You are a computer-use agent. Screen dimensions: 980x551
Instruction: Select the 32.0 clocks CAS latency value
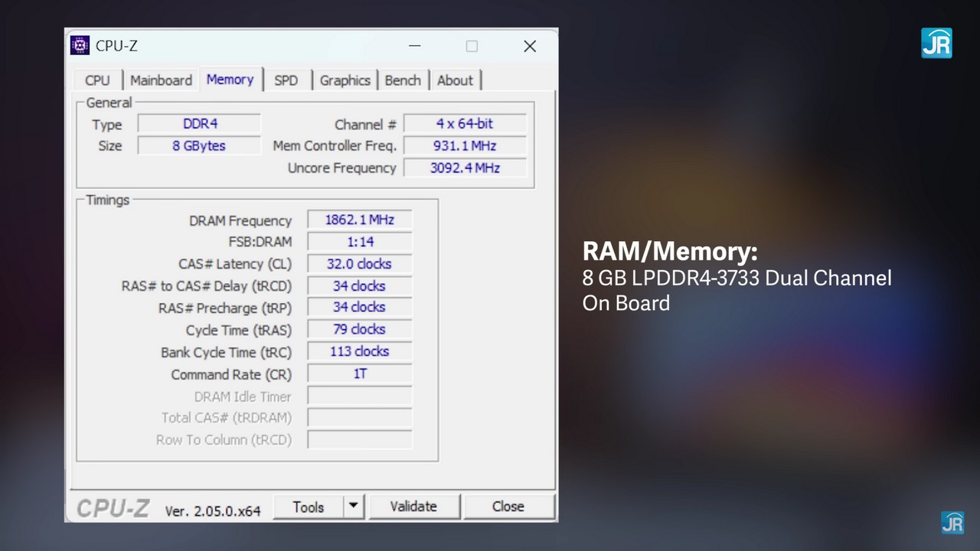coord(360,264)
